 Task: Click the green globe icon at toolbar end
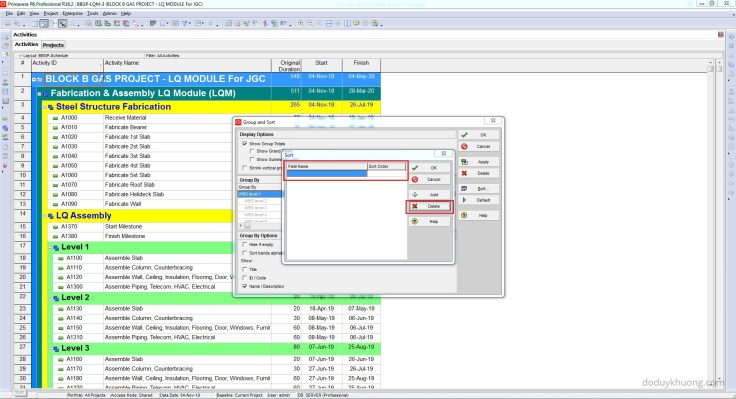point(375,23)
